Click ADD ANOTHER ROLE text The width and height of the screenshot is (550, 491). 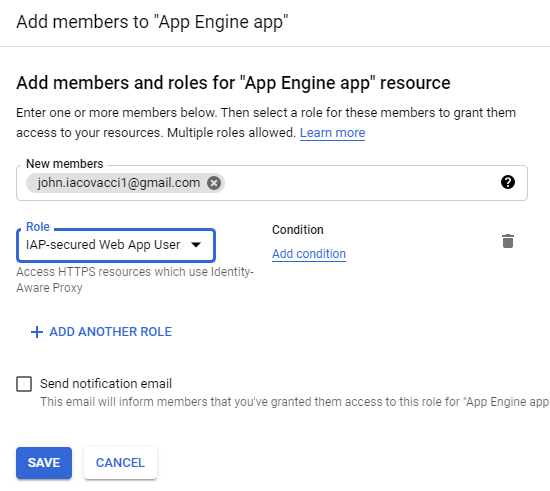click(x=110, y=332)
